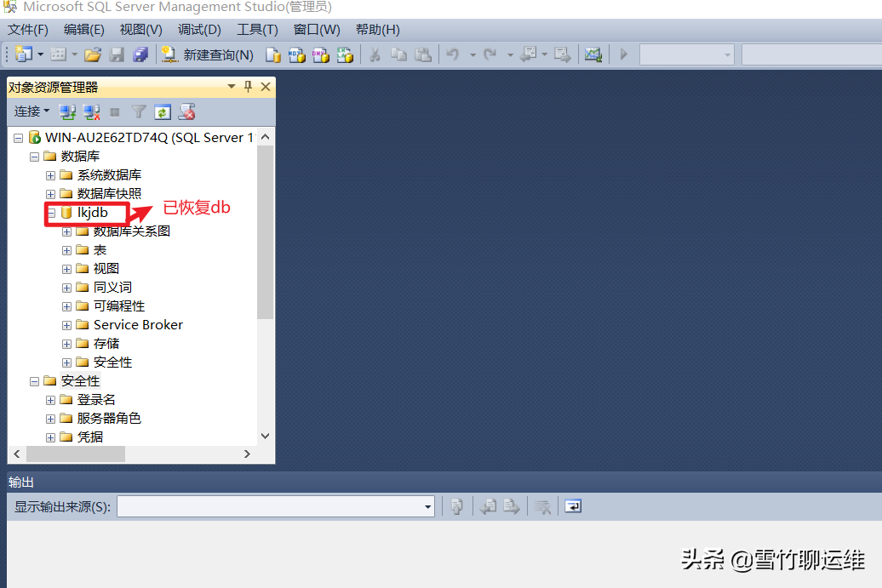The width and height of the screenshot is (882, 588).
Task: Select the 服务器角色 folder
Action: [109, 418]
